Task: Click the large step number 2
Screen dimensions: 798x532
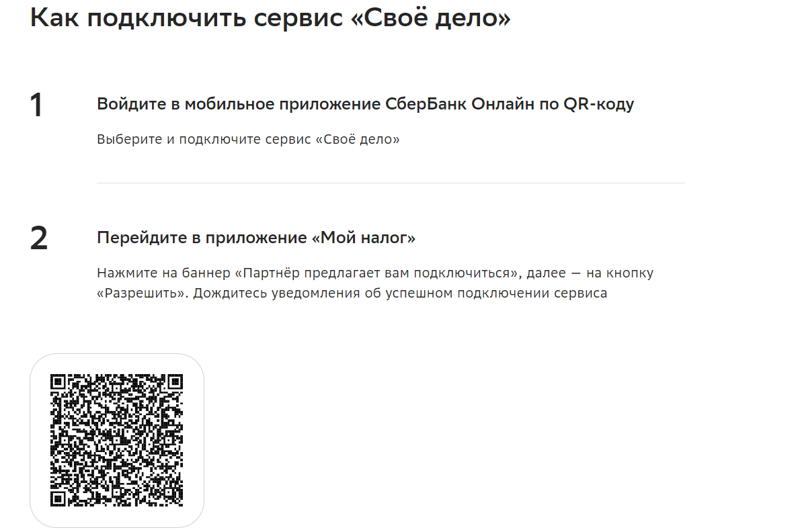Action: click(39, 238)
